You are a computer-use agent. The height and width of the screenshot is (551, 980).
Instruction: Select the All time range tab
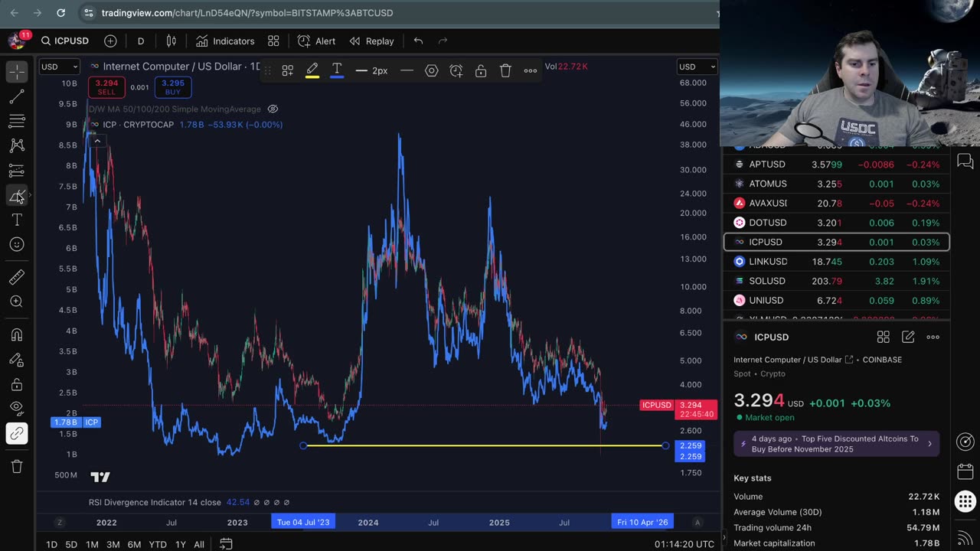[x=199, y=544]
